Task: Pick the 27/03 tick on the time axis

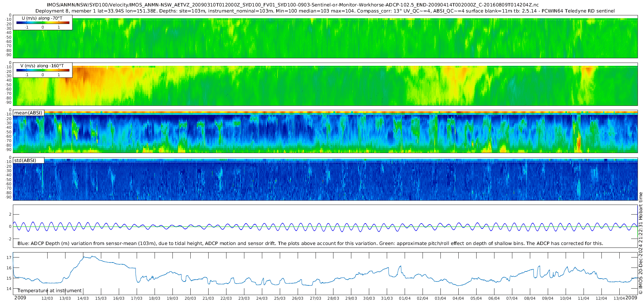Action: (x=315, y=298)
